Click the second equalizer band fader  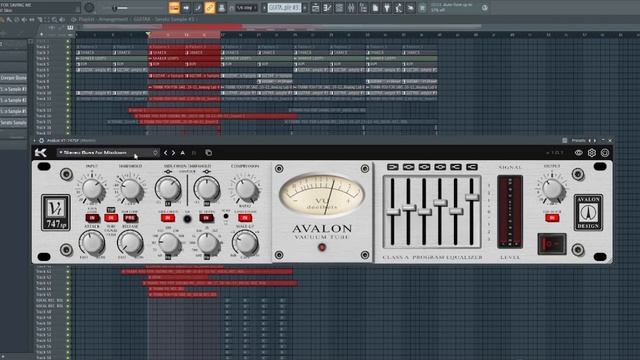point(409,208)
